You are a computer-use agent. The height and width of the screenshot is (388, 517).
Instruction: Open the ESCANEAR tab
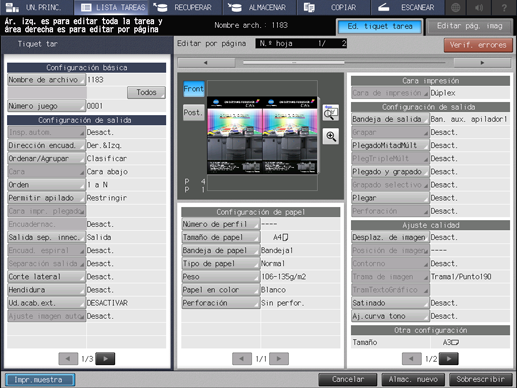tap(407, 7)
